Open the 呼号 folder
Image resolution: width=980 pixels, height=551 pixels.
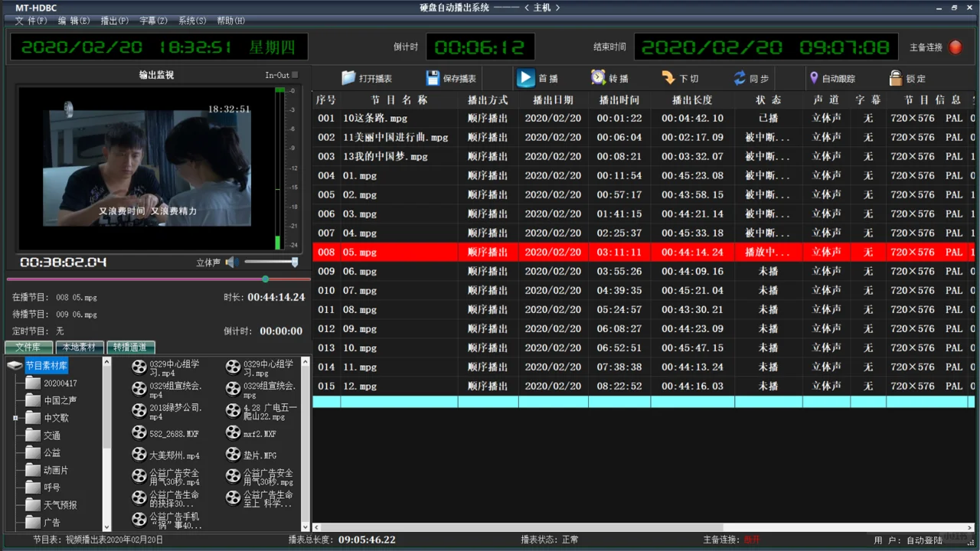[43, 487]
